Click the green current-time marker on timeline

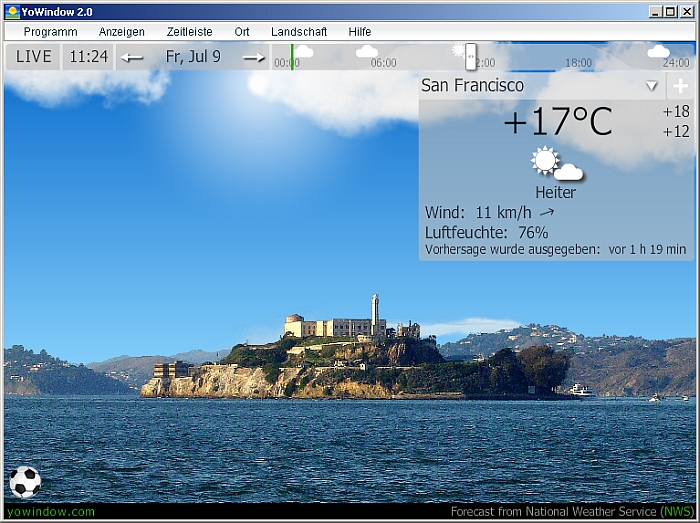click(292, 57)
